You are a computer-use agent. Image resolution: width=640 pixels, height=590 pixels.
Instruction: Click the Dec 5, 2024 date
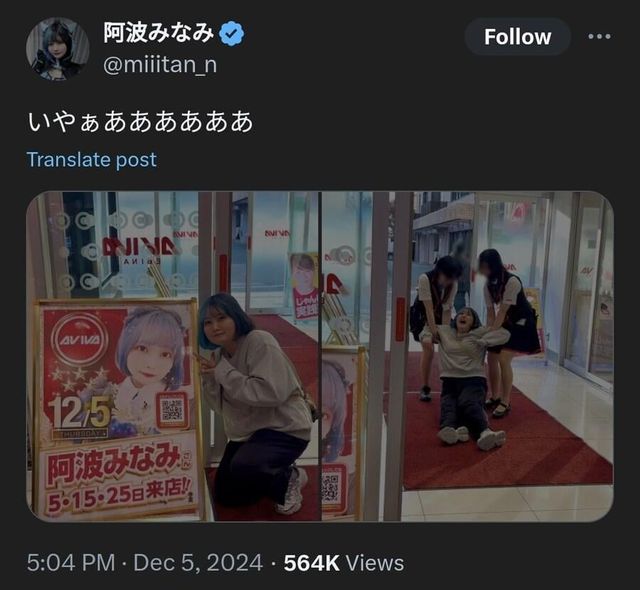pos(198,563)
